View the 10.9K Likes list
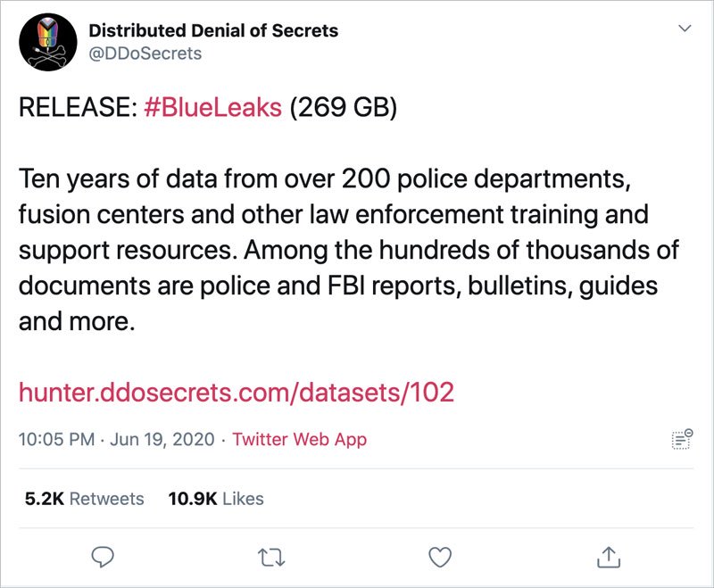This screenshot has width=714, height=588. (216, 499)
